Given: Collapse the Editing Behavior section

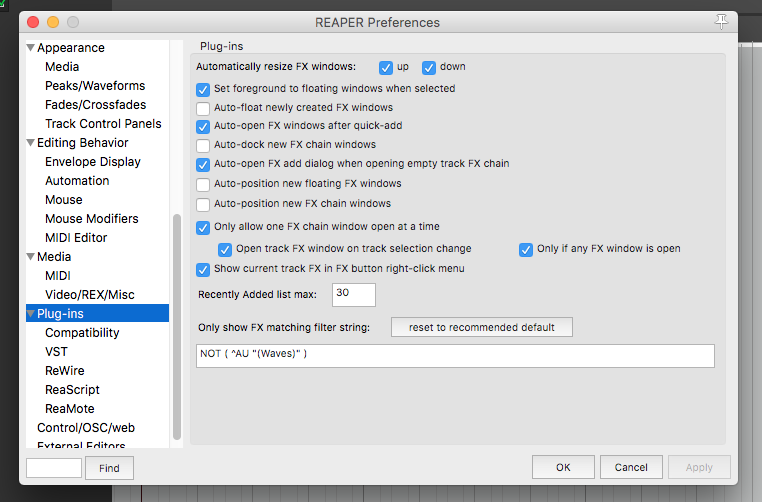Looking at the screenshot, I should (30, 143).
